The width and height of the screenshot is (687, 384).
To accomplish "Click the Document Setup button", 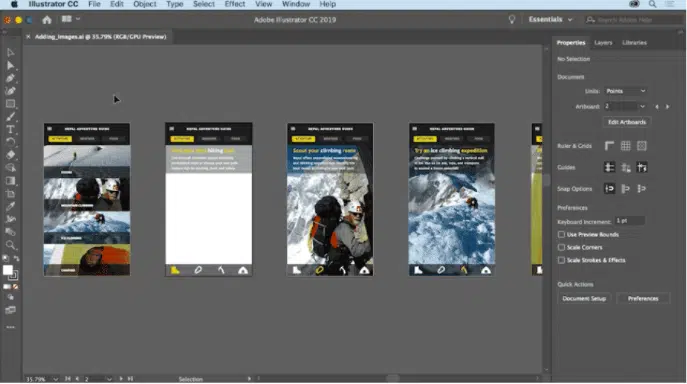I will point(584,299).
